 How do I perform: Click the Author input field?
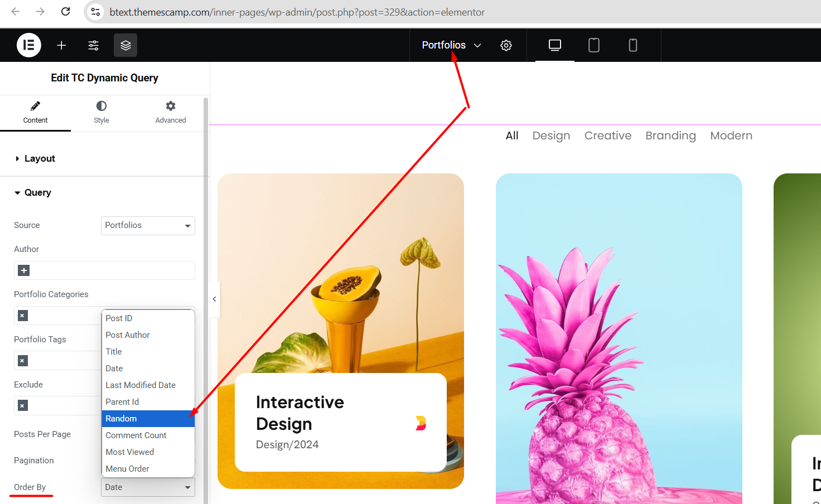[104, 270]
